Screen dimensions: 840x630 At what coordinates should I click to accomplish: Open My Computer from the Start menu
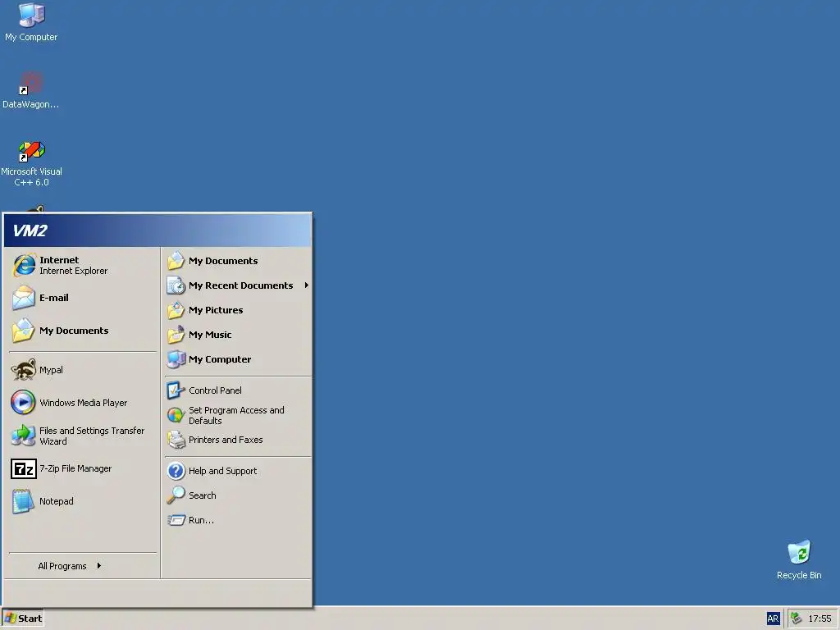click(237, 359)
